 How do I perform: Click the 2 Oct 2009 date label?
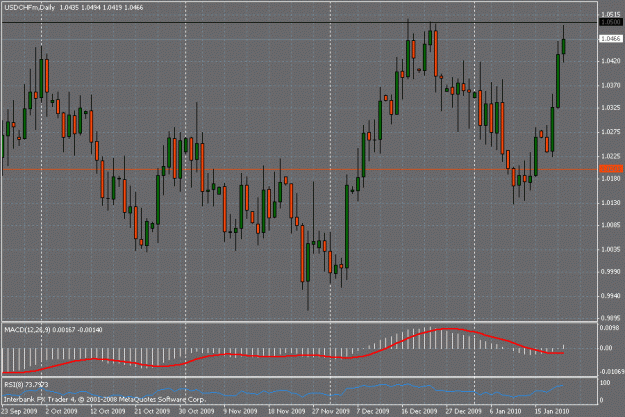tap(61, 411)
